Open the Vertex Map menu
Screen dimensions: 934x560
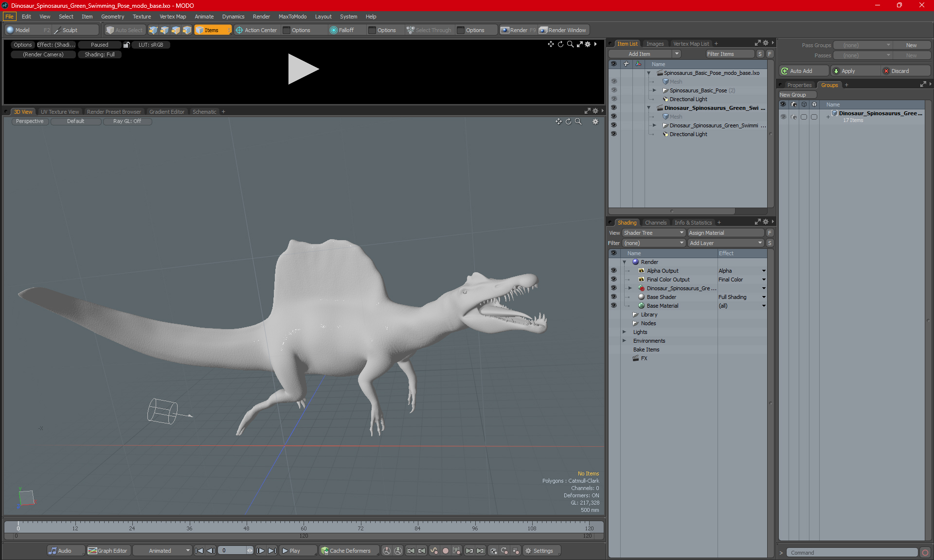pyautogui.click(x=173, y=17)
